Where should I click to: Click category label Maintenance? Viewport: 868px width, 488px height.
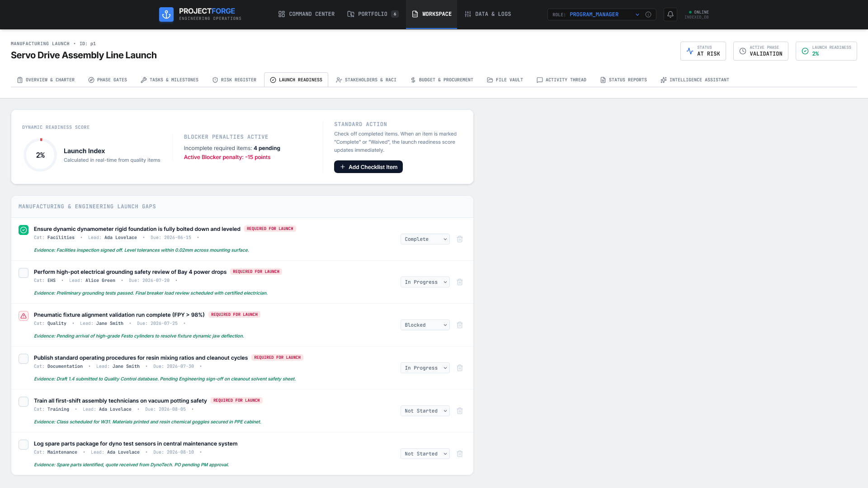pos(62,452)
